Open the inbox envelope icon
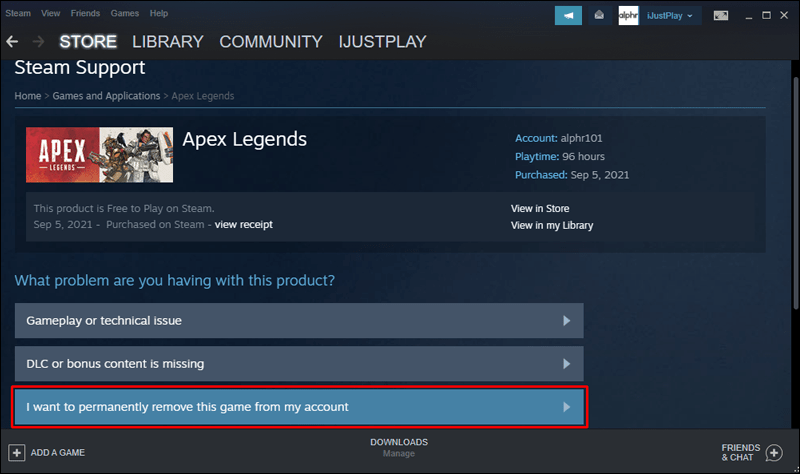800x474 pixels. [x=599, y=16]
